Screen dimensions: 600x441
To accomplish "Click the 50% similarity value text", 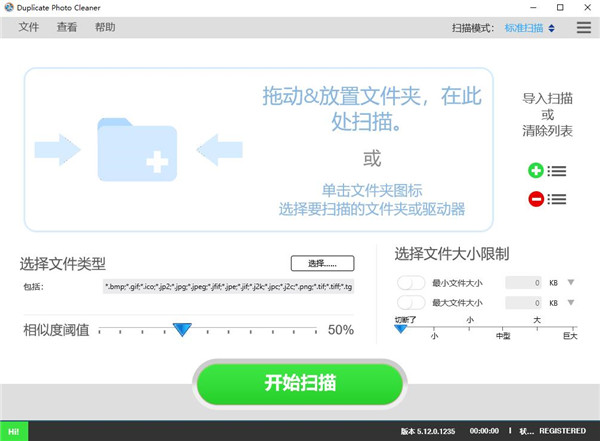I will pos(341,330).
